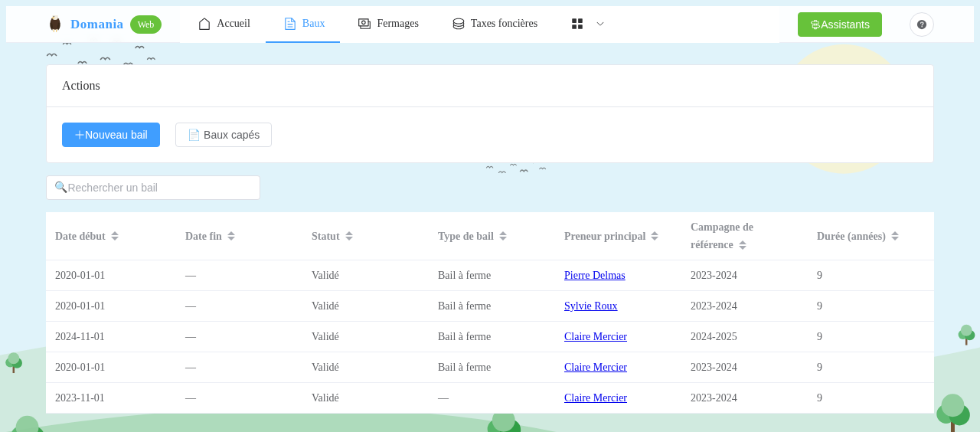Sort by Durée (années) arrows
This screenshot has width=980, height=432.
(895, 236)
